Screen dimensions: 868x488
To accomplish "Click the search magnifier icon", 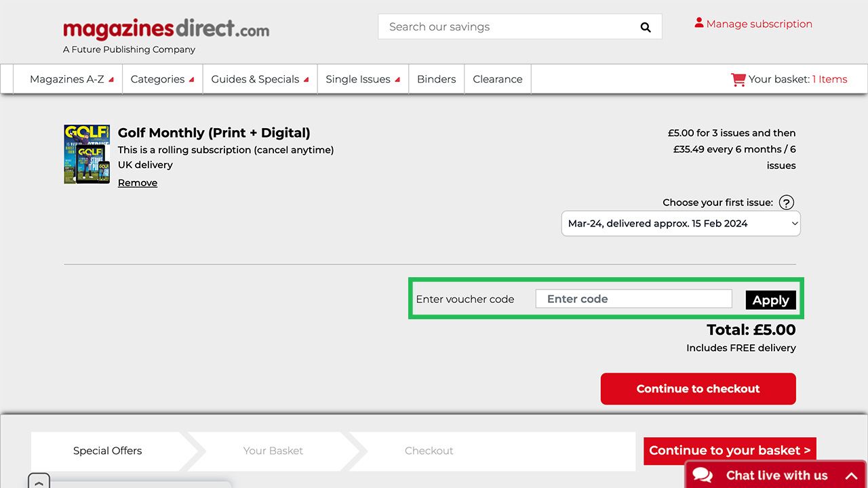I will tap(646, 27).
